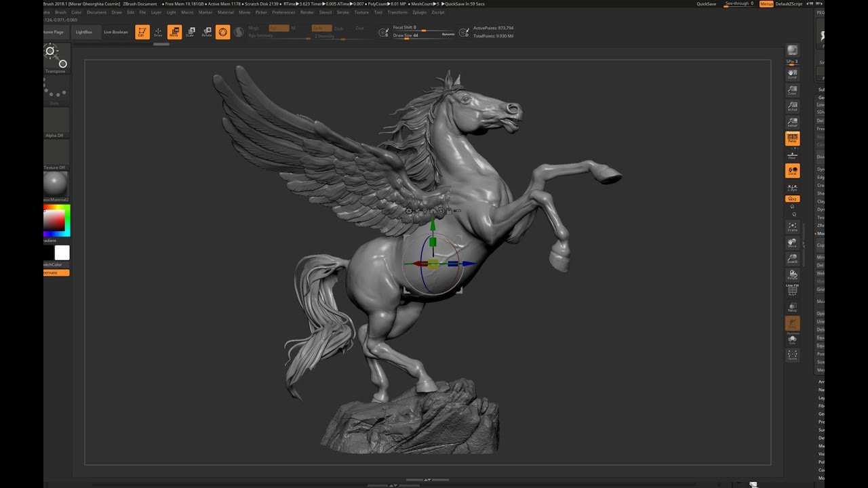Open the Preferences menu
This screenshot has width=868, height=488.
283,12
